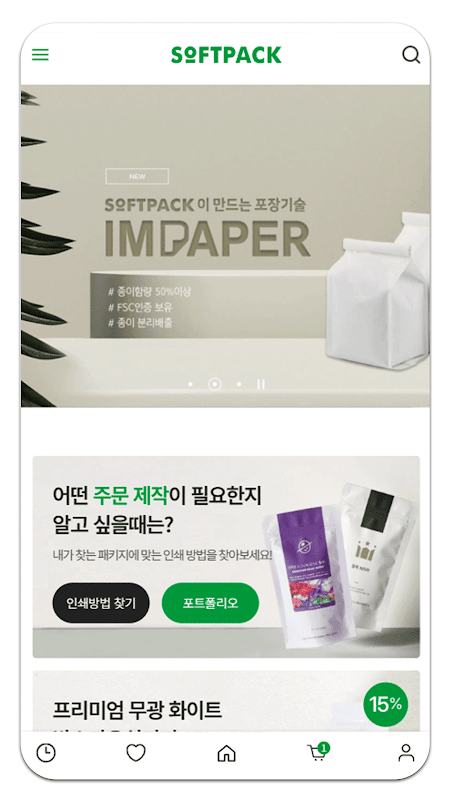Select the active second slide indicator
This screenshot has height=800, width=450.
(215, 384)
